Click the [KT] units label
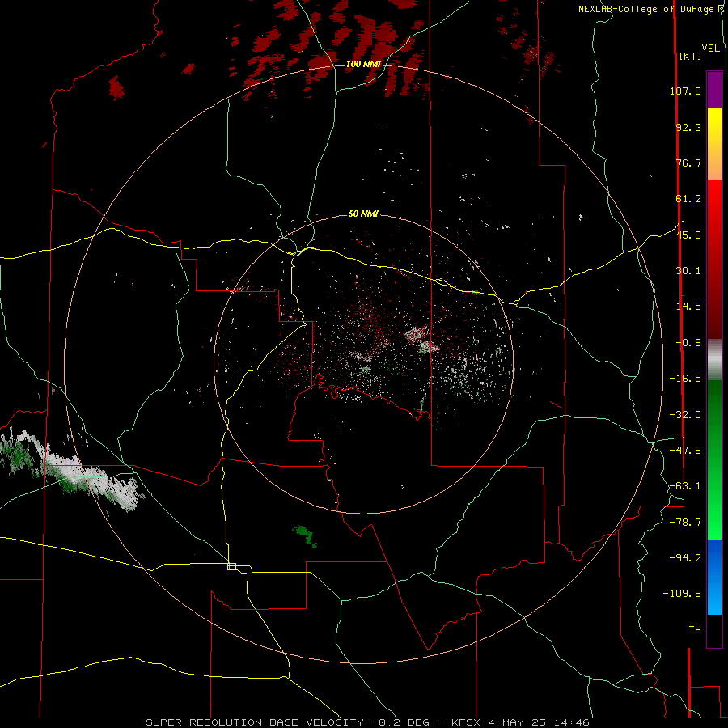This screenshot has height=728, width=728. point(691,56)
